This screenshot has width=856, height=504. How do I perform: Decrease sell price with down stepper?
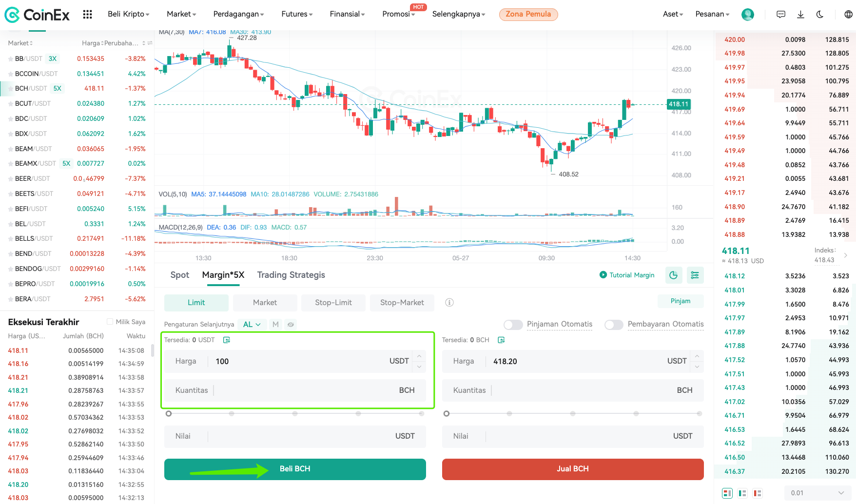[697, 367]
